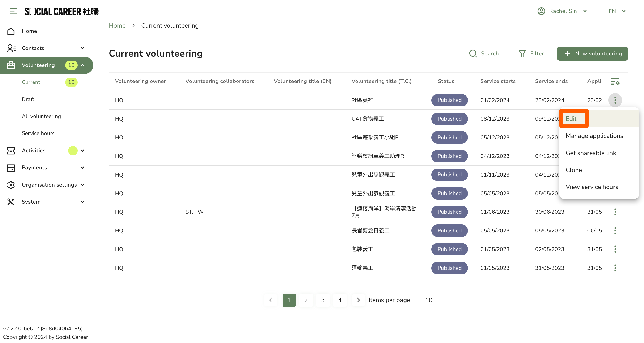Expand the Contacts sidebar section

[82, 48]
